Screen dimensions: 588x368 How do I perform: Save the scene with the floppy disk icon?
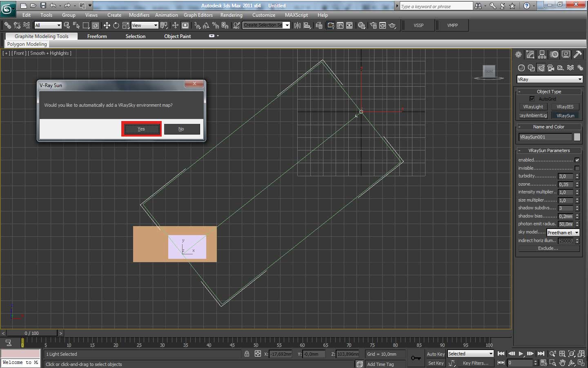(x=43, y=6)
